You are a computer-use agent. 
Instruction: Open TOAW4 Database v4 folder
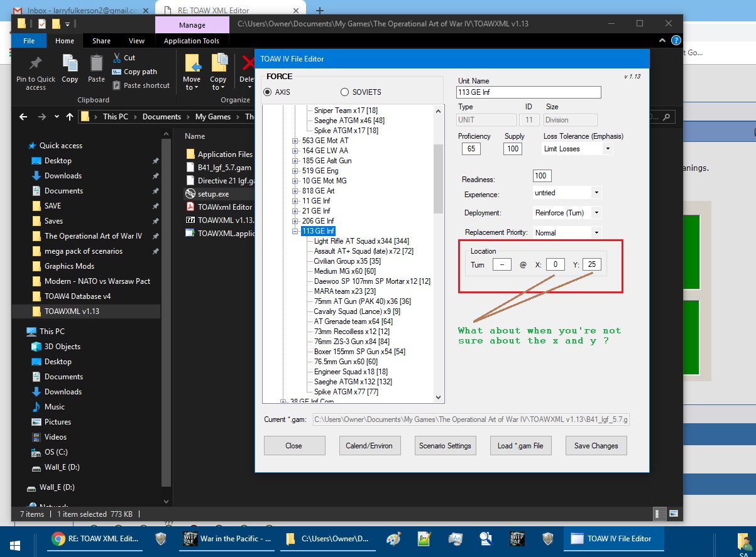(x=77, y=296)
